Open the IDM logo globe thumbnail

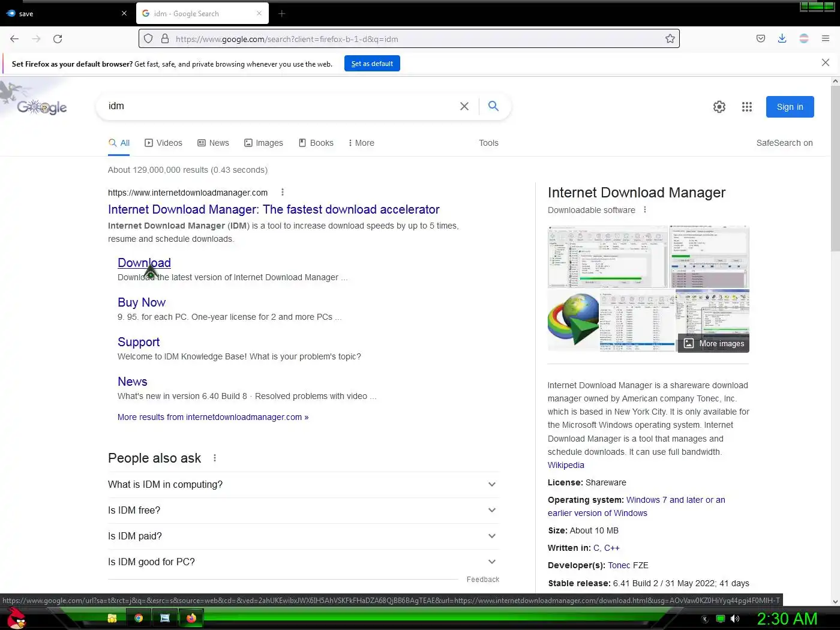(x=573, y=320)
